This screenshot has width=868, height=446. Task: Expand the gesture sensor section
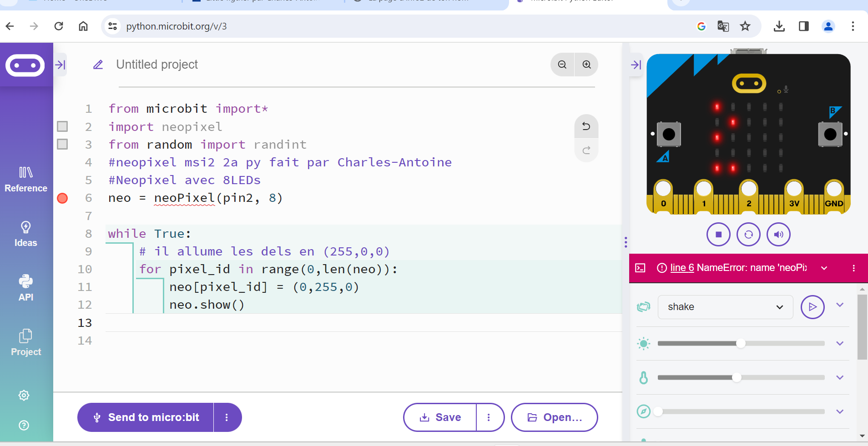coord(840,305)
